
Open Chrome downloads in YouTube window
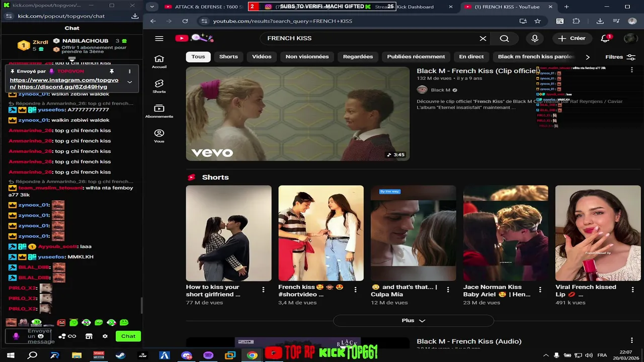tap(600, 21)
